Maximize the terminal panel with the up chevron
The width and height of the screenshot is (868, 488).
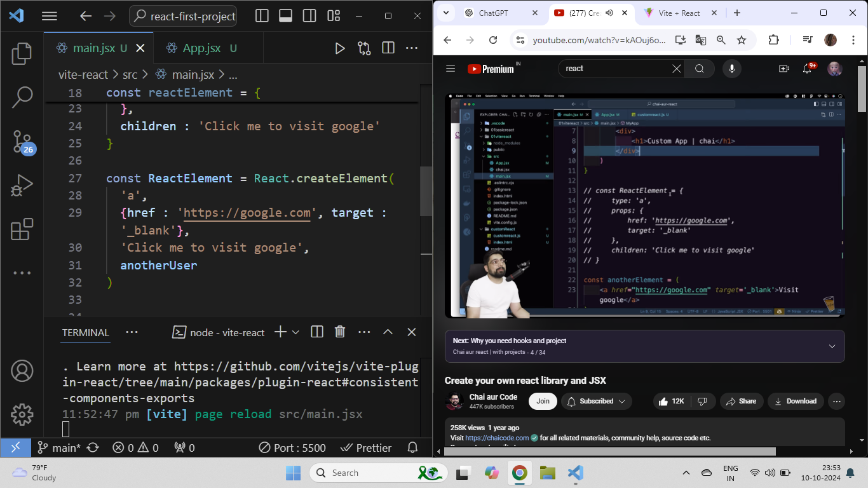(388, 332)
